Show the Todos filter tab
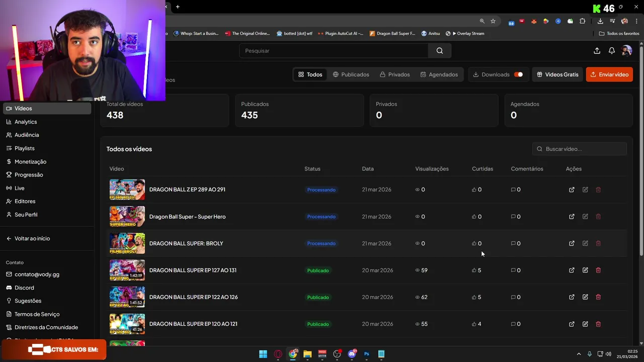Viewport: 644px width, 362px height. pos(310,74)
